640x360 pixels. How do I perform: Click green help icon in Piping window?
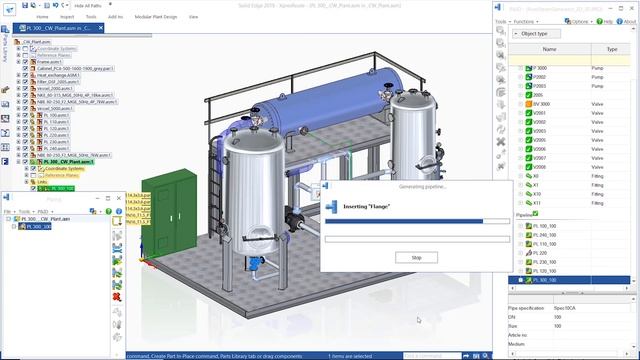(109, 211)
